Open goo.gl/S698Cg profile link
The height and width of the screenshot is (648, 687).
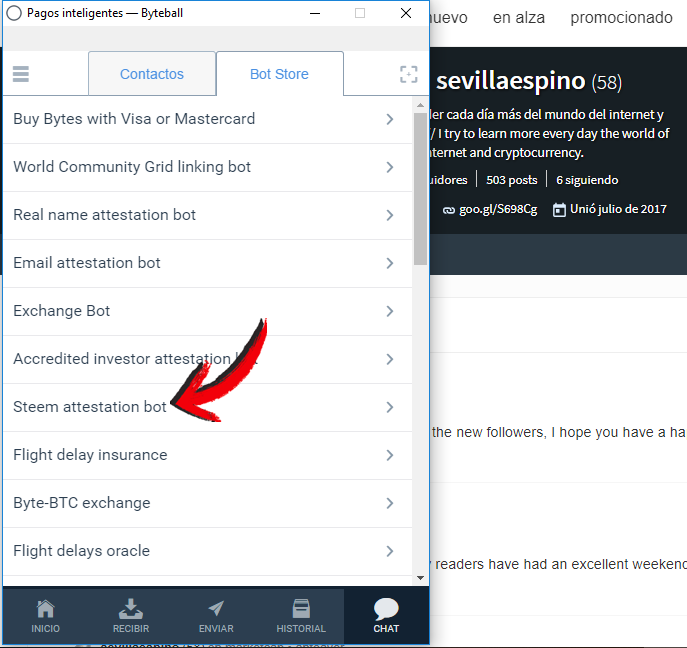498,209
